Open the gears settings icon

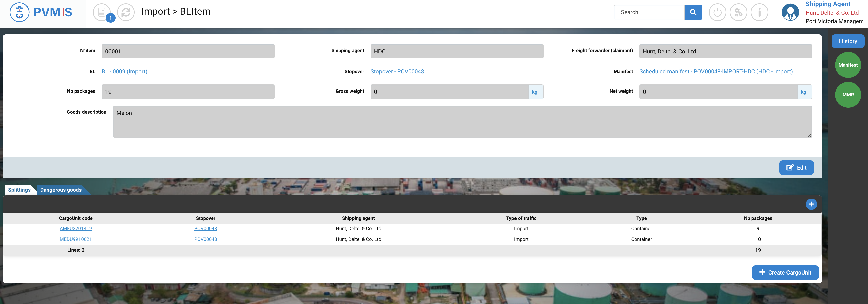point(738,12)
